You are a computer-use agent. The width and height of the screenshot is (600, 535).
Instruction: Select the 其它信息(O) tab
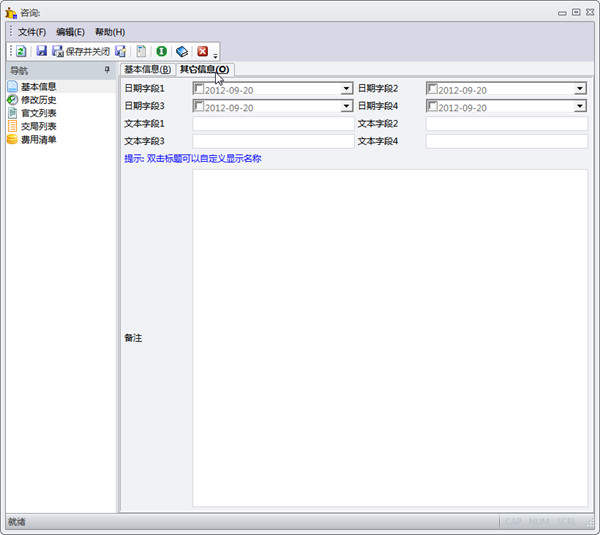point(205,69)
